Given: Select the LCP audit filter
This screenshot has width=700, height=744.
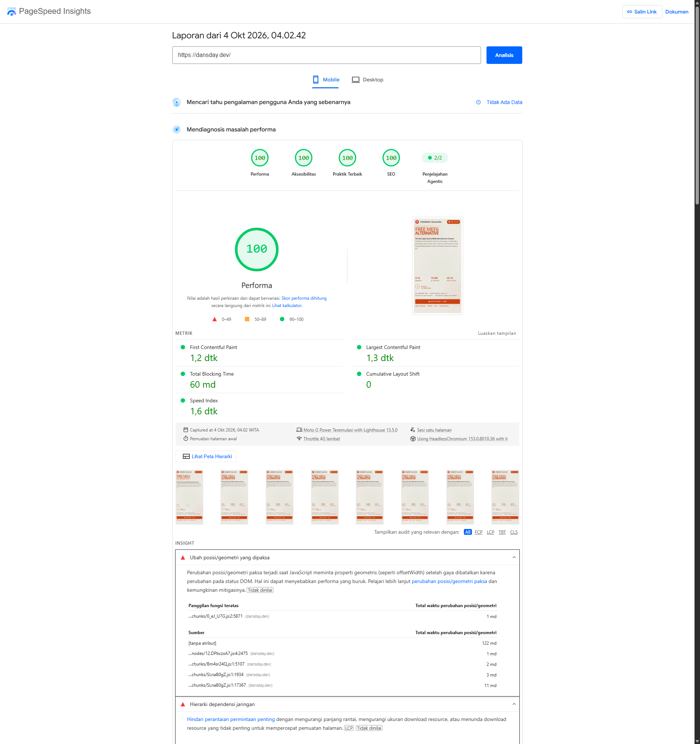Looking at the screenshot, I should (490, 532).
